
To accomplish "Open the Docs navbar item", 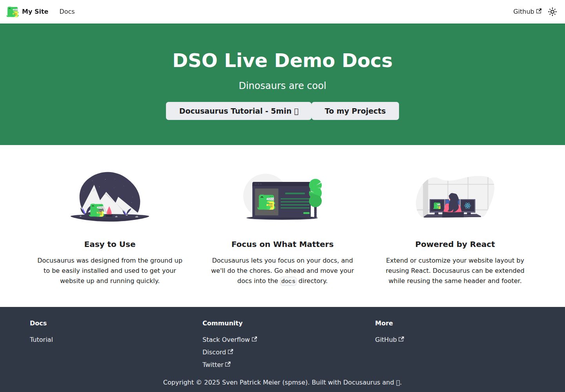I will tap(67, 12).
